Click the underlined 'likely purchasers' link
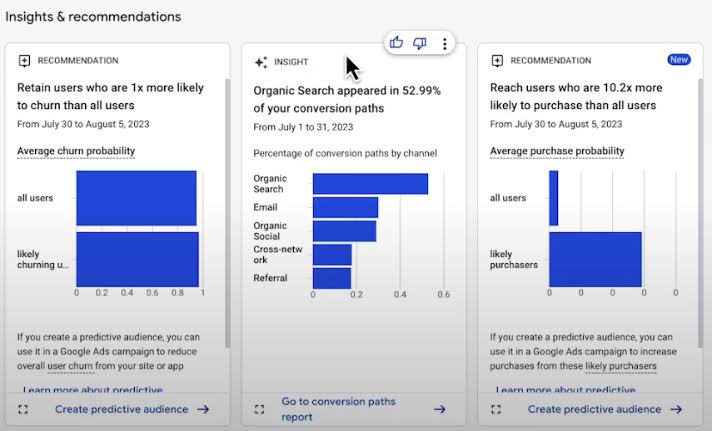This screenshot has width=712, height=431. coord(620,366)
